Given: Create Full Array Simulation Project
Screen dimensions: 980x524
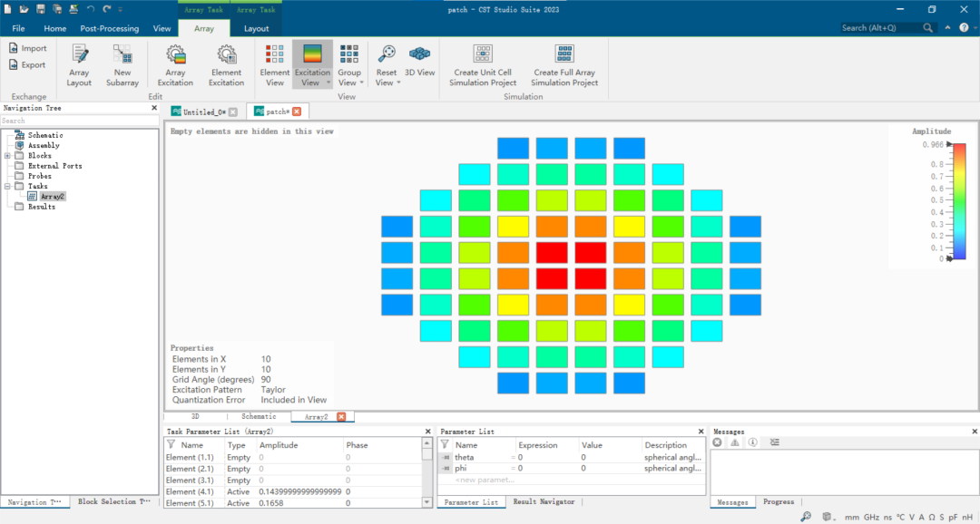Looking at the screenshot, I should tap(564, 65).
